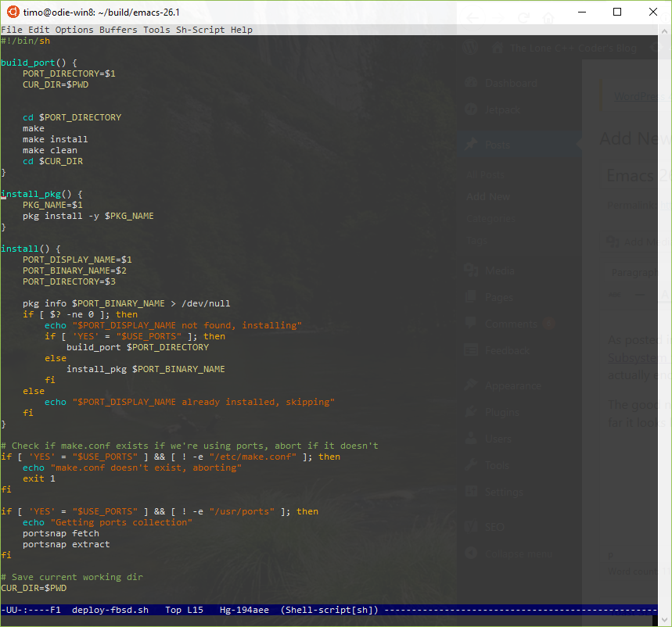Viewport: 672px width, 627px height.
Task: Click the 'already installed, skipping' echo line
Action: pos(189,402)
